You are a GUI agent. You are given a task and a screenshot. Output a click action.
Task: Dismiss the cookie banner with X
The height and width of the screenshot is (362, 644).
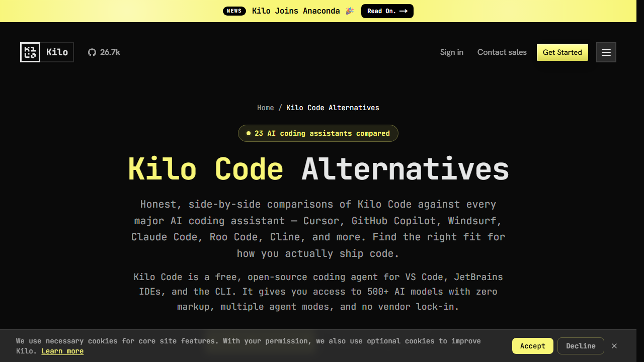click(x=614, y=346)
